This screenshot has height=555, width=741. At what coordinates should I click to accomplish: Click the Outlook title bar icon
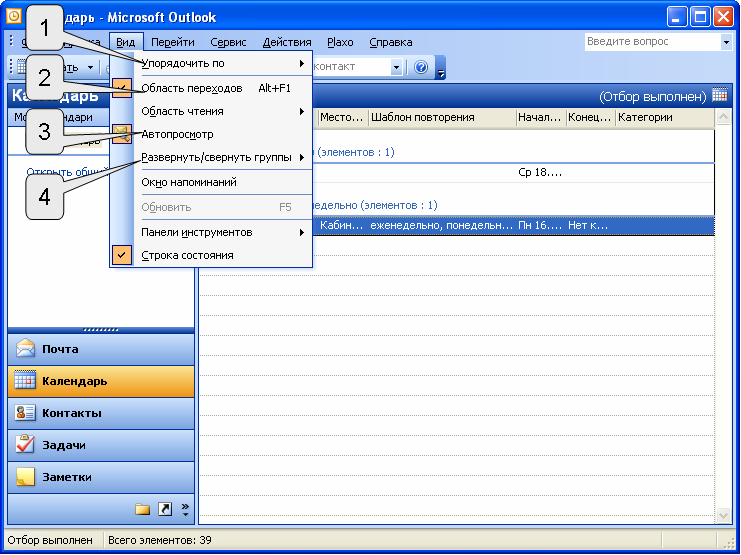point(14,17)
